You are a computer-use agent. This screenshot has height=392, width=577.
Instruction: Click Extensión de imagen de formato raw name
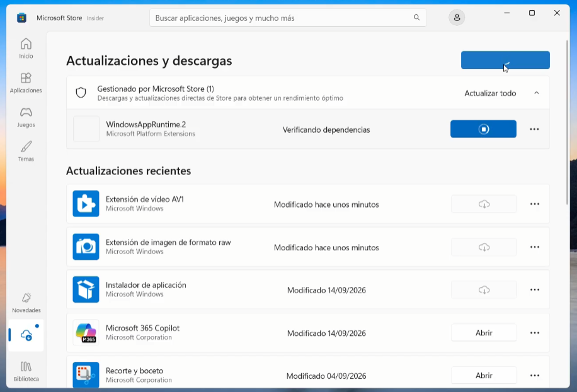point(168,242)
